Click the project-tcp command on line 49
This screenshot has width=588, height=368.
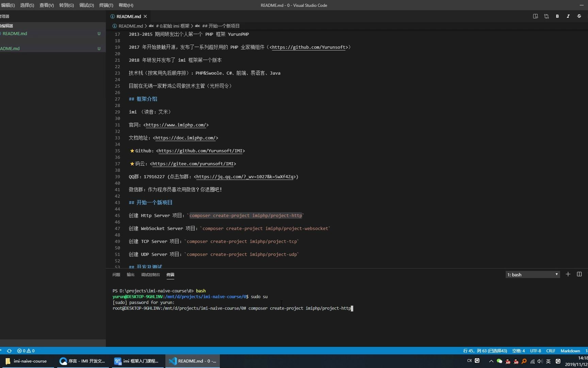coord(242,242)
